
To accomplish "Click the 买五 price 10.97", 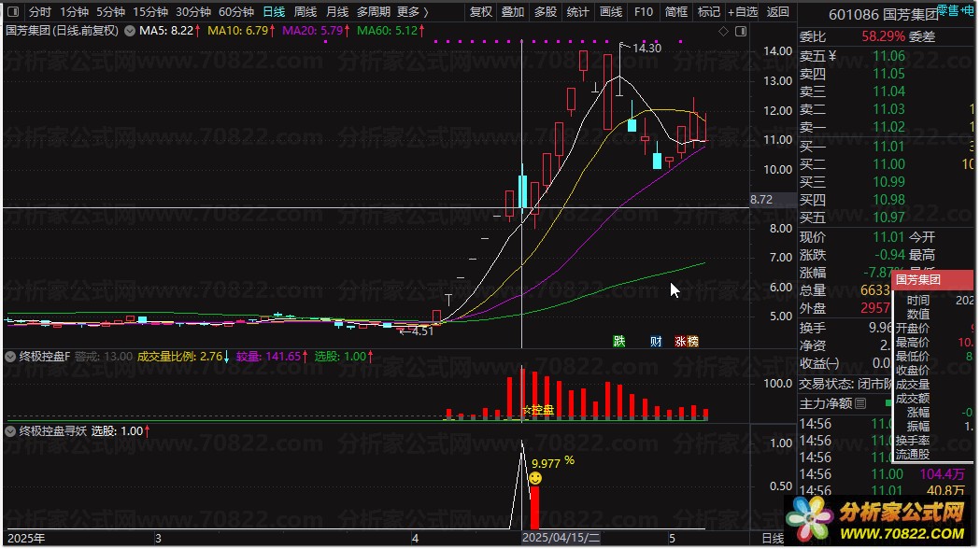I will [x=888, y=218].
